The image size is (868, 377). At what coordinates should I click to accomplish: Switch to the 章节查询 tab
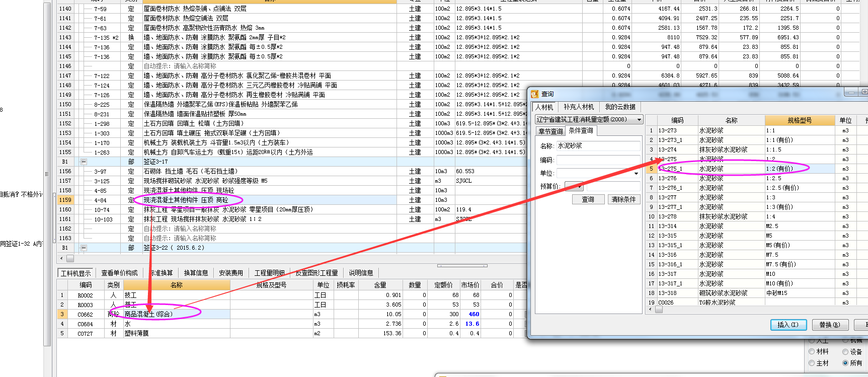click(x=550, y=131)
